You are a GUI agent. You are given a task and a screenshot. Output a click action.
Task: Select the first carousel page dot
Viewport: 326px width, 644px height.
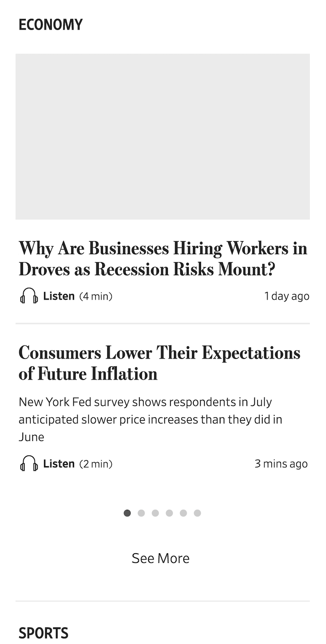coord(127,513)
